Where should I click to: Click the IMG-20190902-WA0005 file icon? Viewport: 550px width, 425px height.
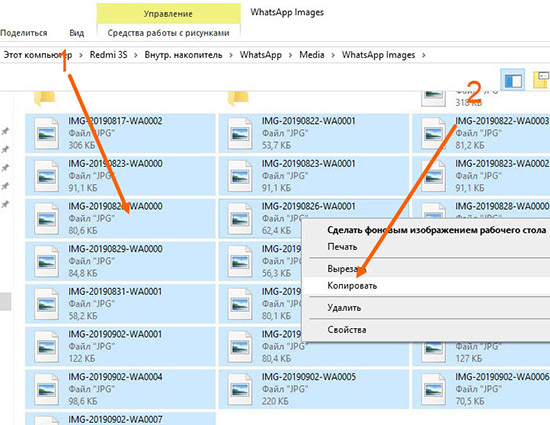point(240,389)
